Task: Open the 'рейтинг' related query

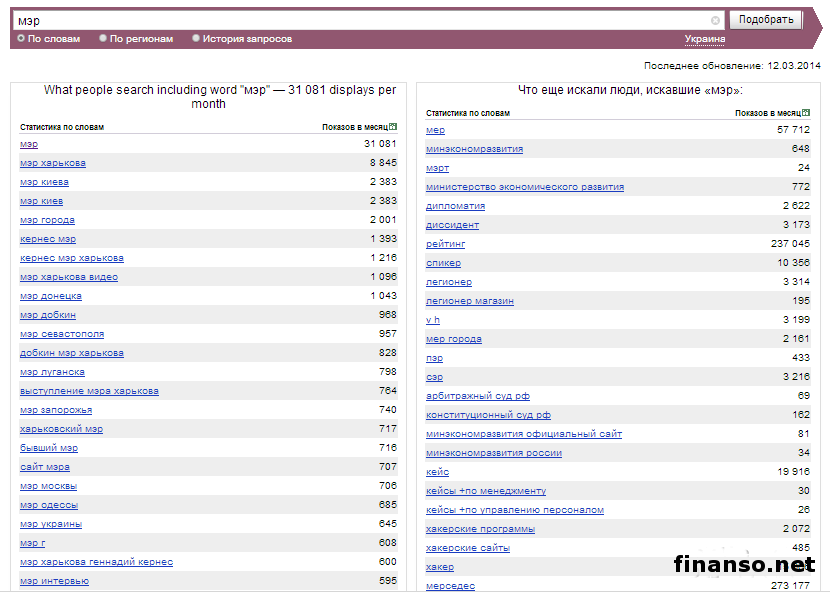Action: click(x=446, y=244)
